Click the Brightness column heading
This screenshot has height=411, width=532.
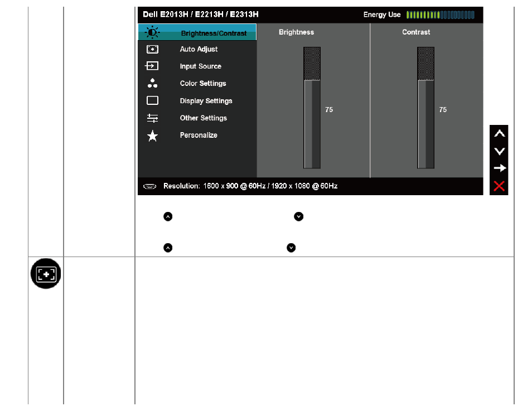pyautogui.click(x=296, y=32)
